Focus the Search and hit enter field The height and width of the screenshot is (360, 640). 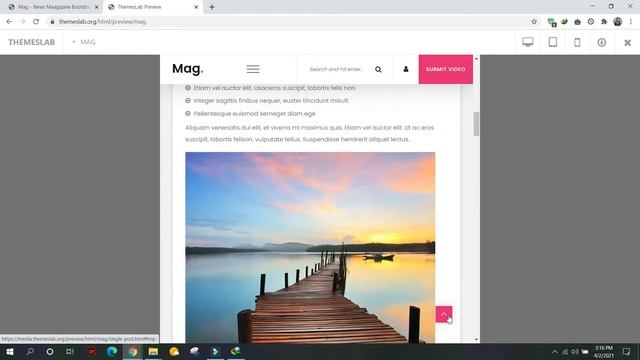point(336,69)
